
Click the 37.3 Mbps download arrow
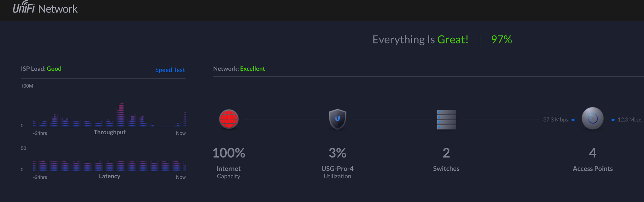click(x=573, y=120)
